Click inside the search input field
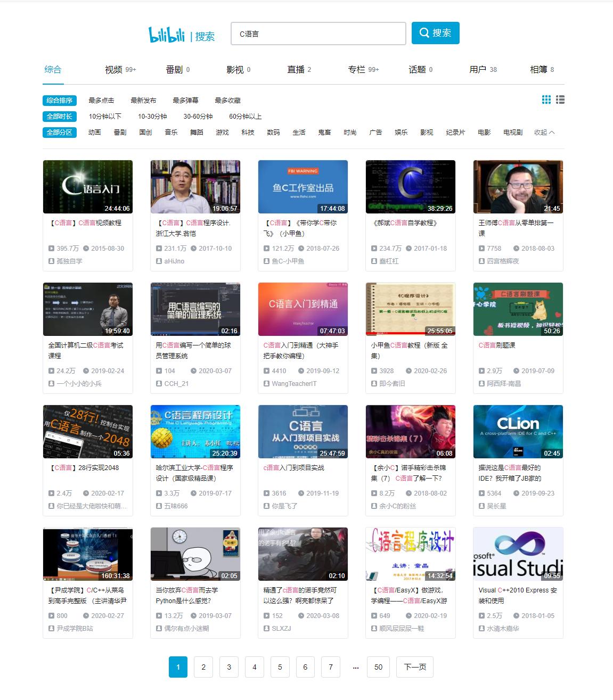613x700 pixels. (318, 32)
